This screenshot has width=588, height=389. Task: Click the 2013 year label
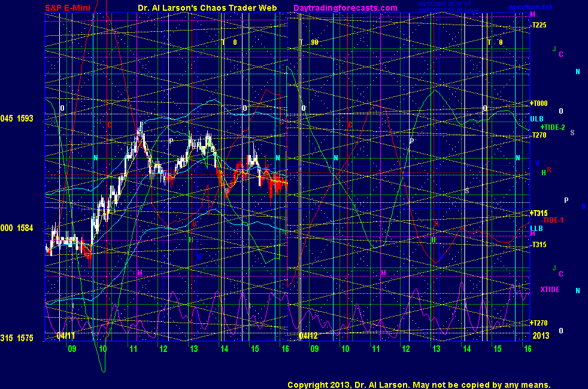[541, 336]
